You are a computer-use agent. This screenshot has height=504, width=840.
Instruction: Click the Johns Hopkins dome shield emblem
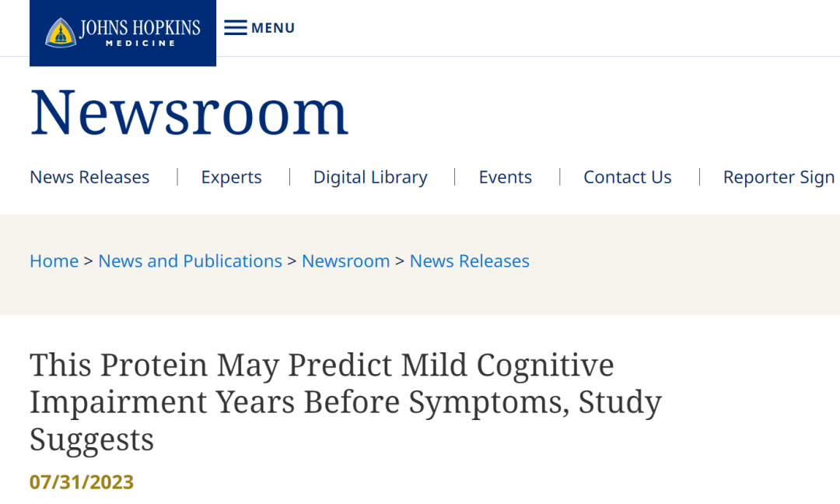tap(61, 33)
